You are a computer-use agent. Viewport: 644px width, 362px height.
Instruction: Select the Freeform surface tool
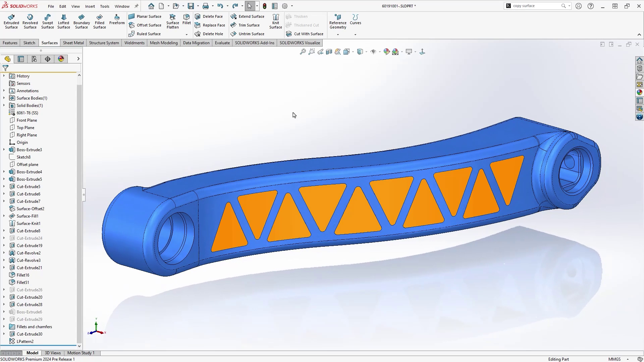click(117, 19)
